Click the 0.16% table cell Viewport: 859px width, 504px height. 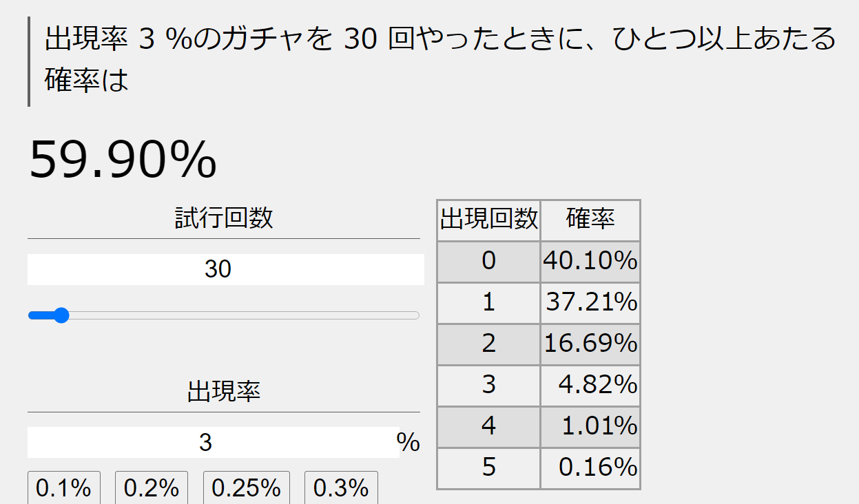coord(590,468)
